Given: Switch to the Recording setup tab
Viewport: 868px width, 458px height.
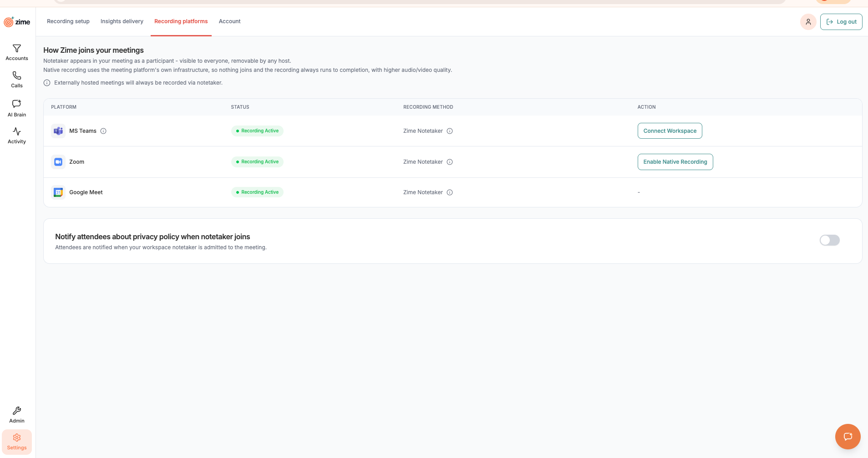Looking at the screenshot, I should point(68,21).
